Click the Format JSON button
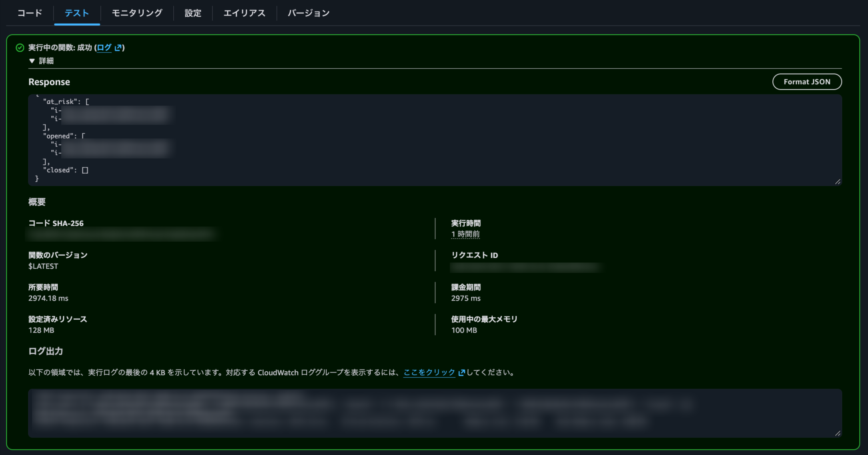 pos(807,82)
